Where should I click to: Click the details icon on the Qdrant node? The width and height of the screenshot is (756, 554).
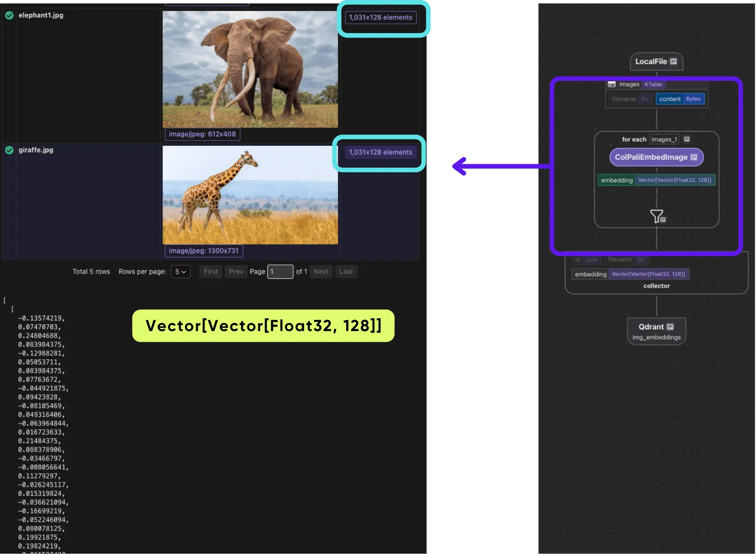click(x=670, y=327)
